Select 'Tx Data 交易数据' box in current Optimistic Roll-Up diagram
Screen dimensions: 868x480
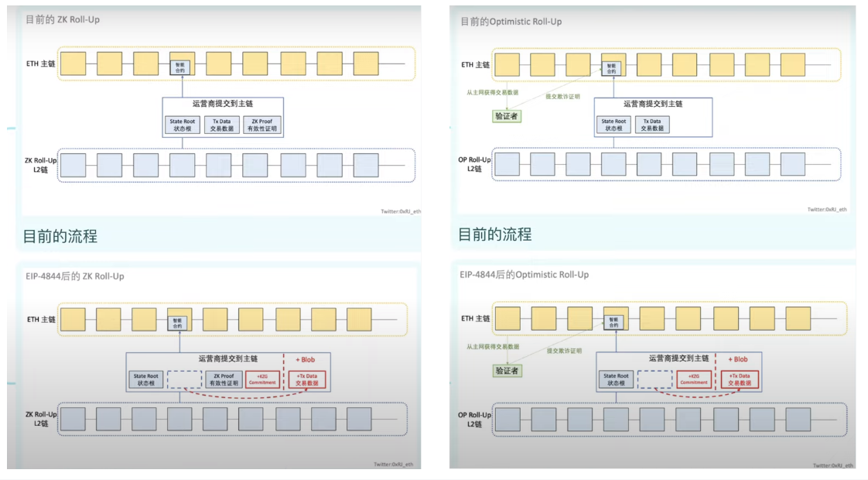click(x=652, y=125)
